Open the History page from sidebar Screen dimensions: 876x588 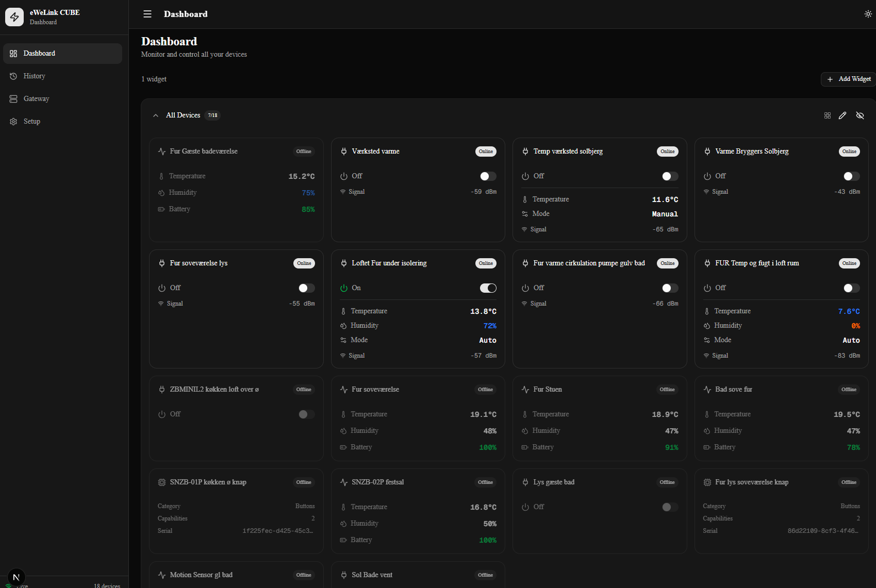pyautogui.click(x=34, y=76)
